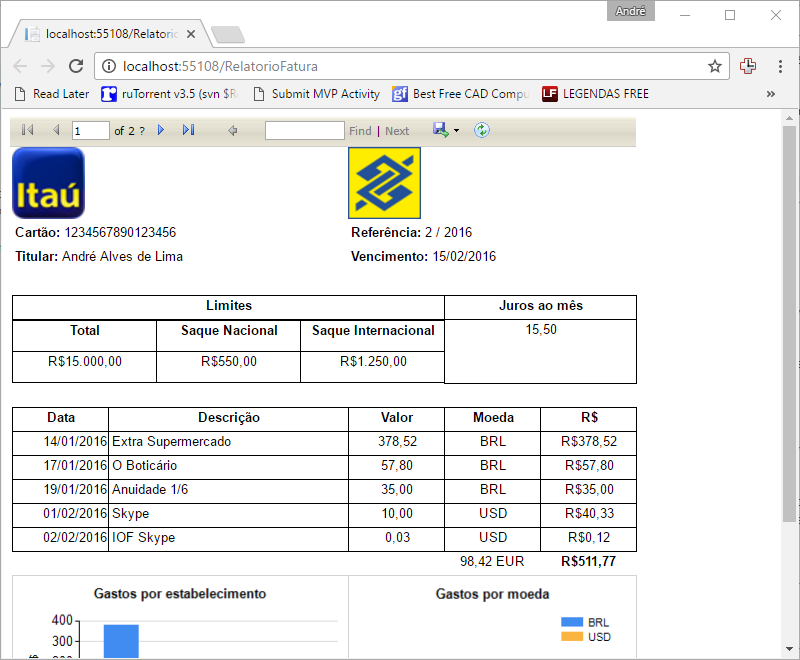Open the ruTorrent v3.5 bookmark

[x=169, y=94]
